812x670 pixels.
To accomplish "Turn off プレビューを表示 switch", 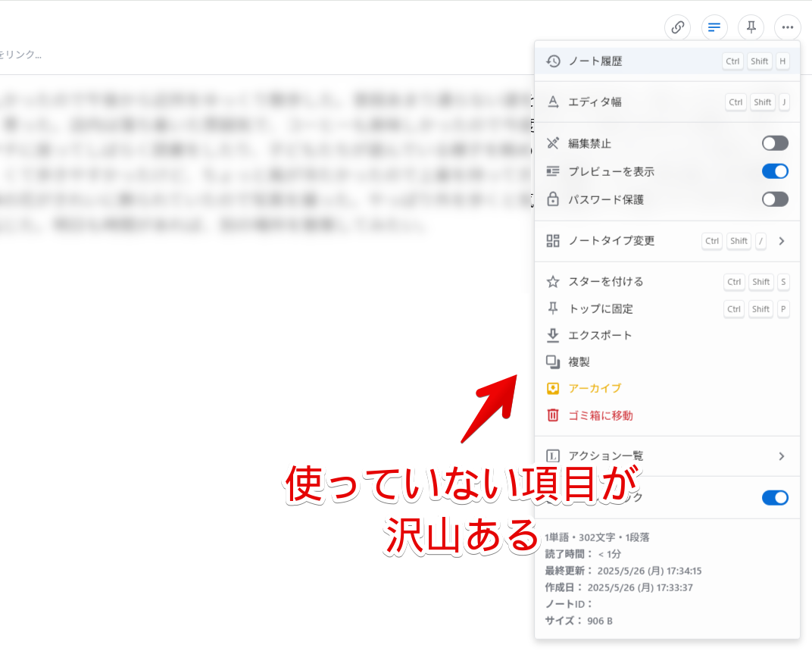I will (x=775, y=171).
